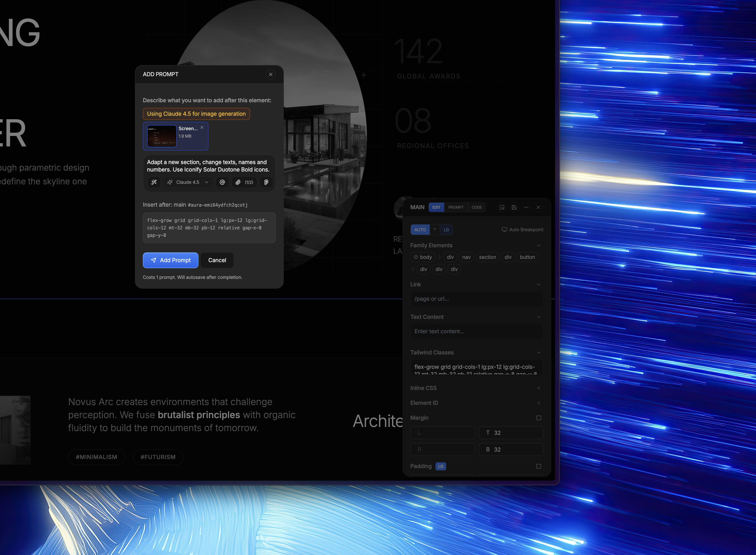Switch breakpoint toggle from AUTO to LG
The image size is (756, 555).
click(x=446, y=229)
